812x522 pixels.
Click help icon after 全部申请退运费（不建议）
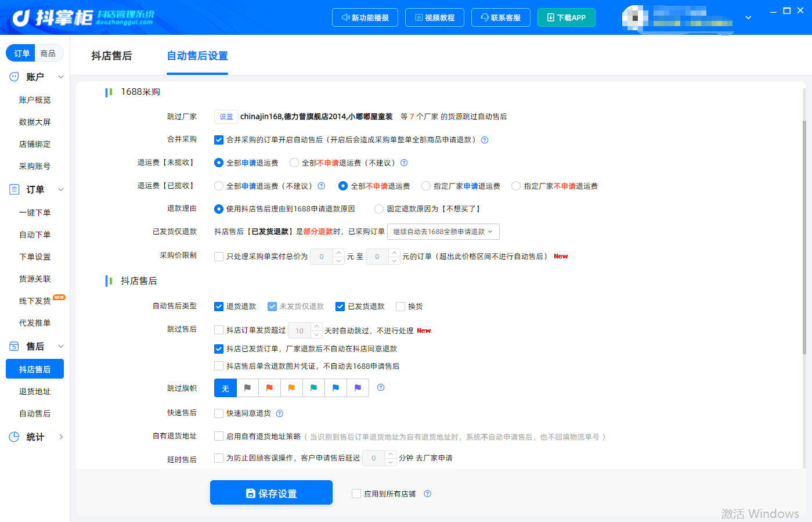321,186
